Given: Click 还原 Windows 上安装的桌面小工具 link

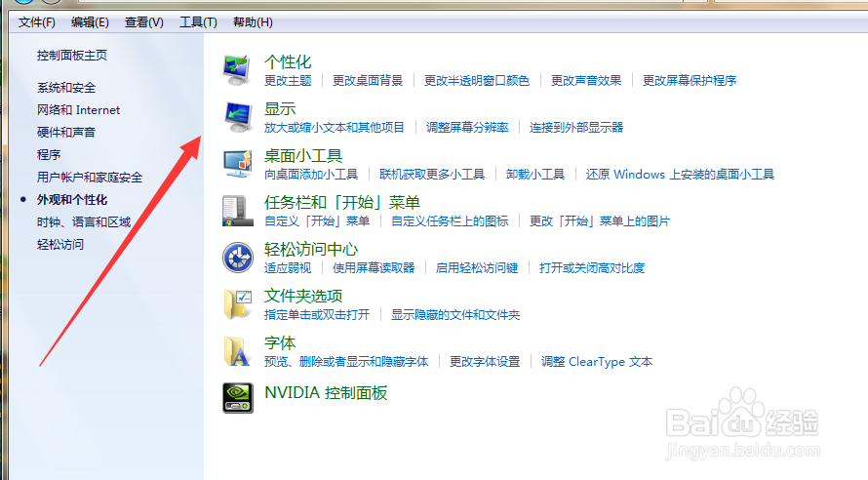Looking at the screenshot, I should 680,175.
